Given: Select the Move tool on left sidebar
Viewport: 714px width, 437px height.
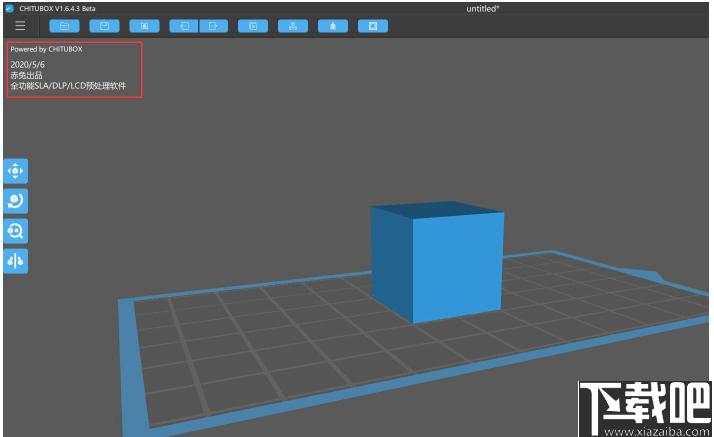Looking at the screenshot, I should [x=15, y=171].
